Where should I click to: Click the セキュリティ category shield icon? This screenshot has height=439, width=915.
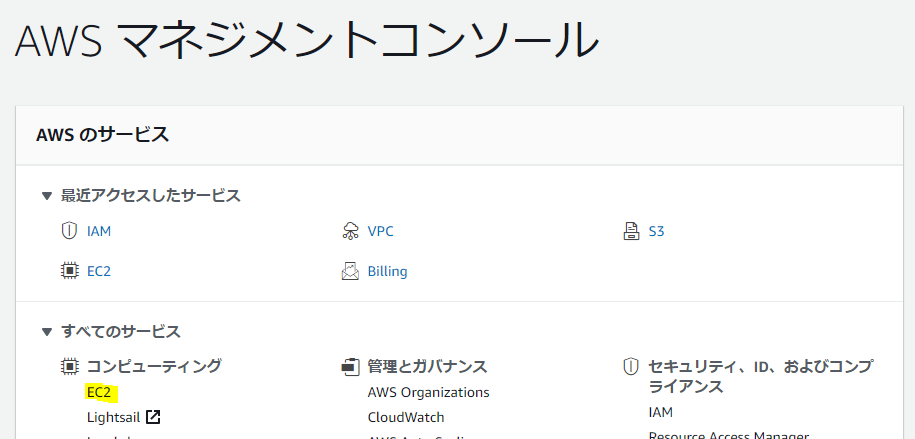click(x=631, y=367)
